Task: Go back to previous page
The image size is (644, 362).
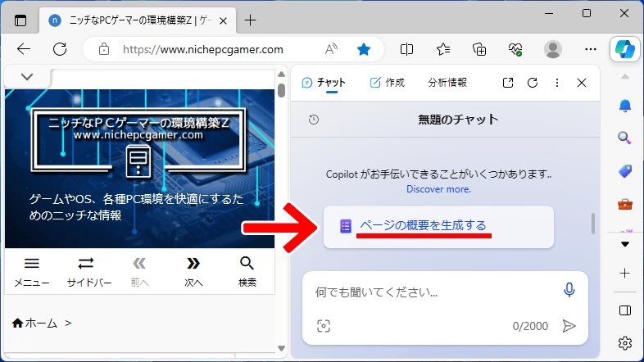Action: (24, 49)
